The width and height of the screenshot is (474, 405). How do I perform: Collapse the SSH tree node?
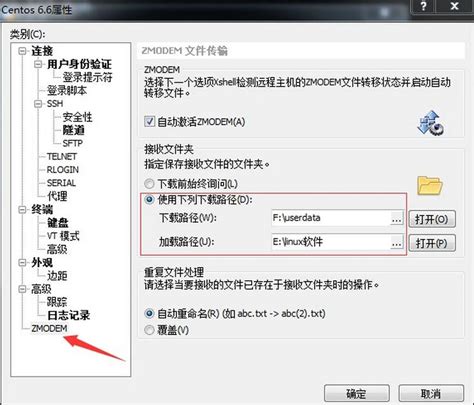[38, 104]
